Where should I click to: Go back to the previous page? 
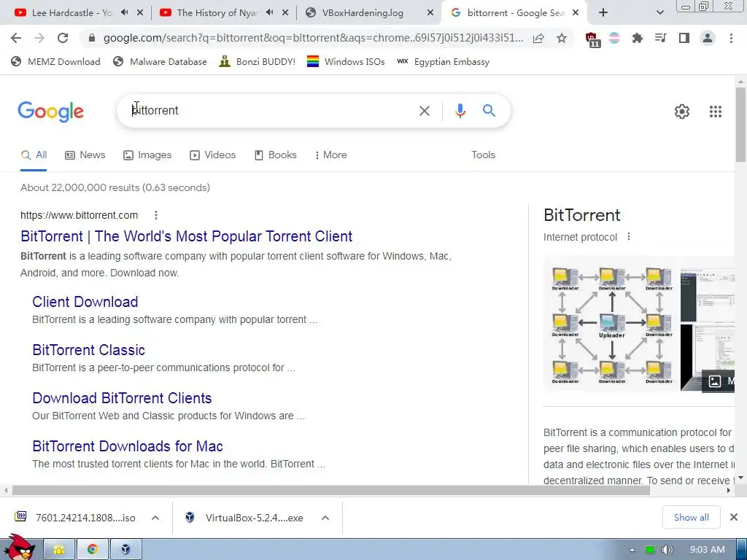[x=16, y=38]
